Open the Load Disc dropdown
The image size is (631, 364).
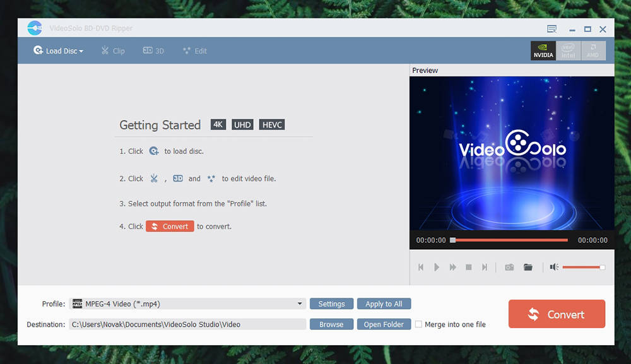[58, 50]
